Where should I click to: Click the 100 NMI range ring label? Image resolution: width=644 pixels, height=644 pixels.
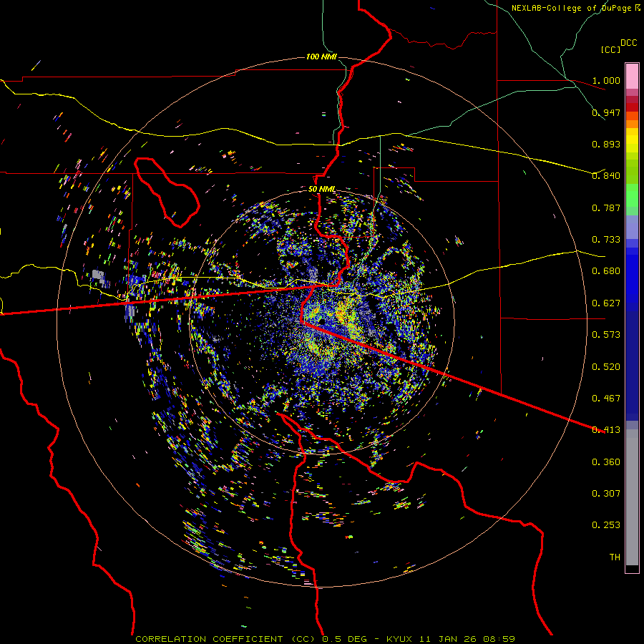pyautogui.click(x=321, y=57)
